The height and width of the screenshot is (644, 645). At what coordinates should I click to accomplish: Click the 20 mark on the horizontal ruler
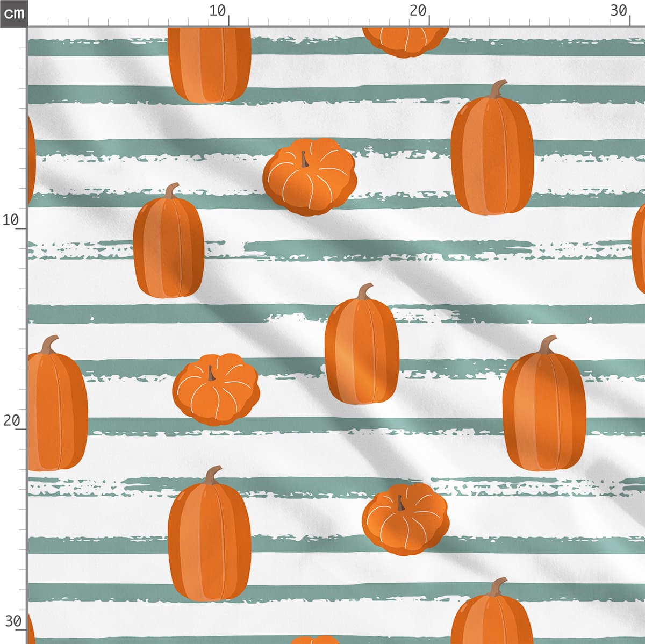point(418,11)
